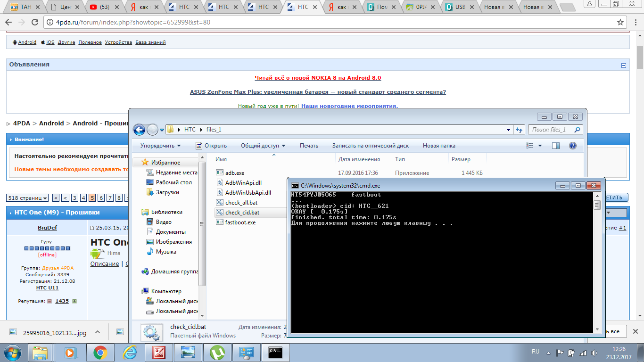Bookmark this page with star icon
644x362 pixels.
[x=620, y=22]
